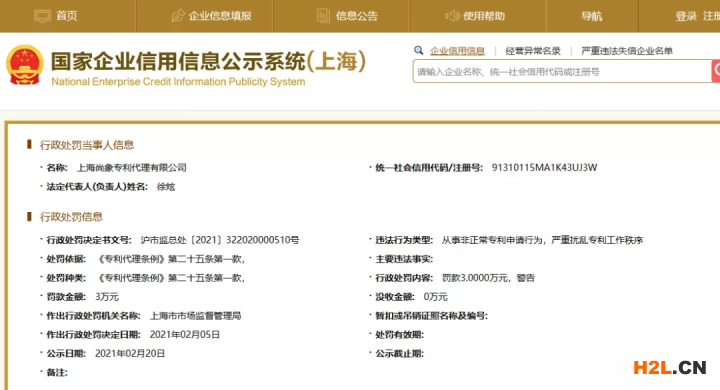Click the 公示截止期 label
720x390 pixels.
(399, 353)
